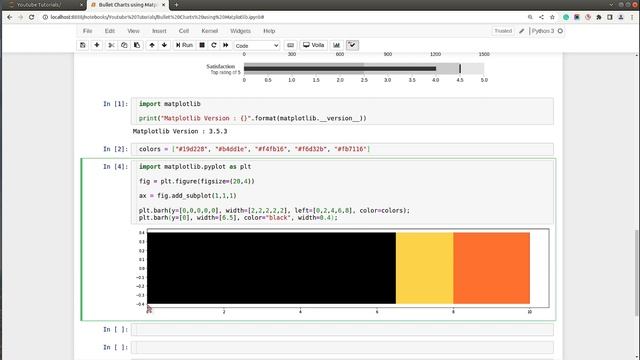Click the bar chart toolbar icon

point(336,45)
